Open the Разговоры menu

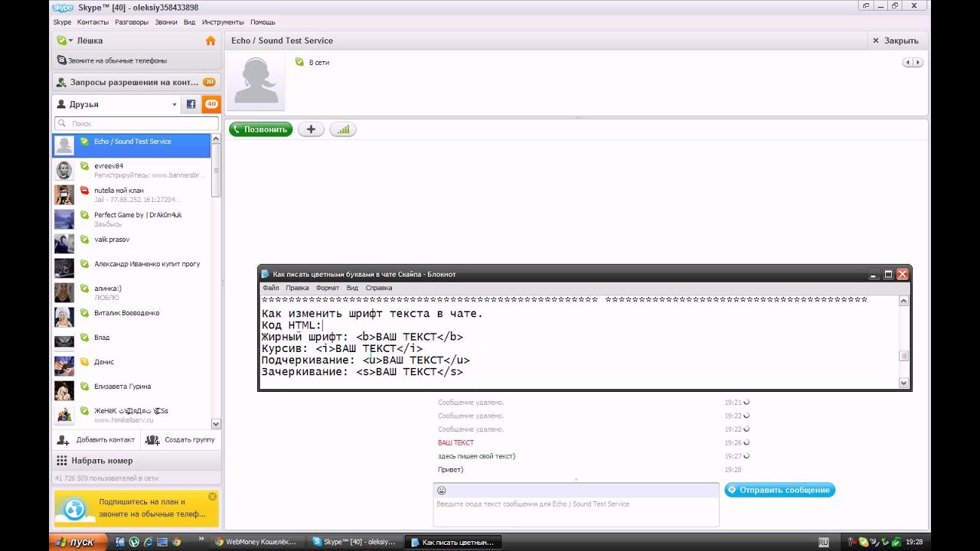point(132,22)
